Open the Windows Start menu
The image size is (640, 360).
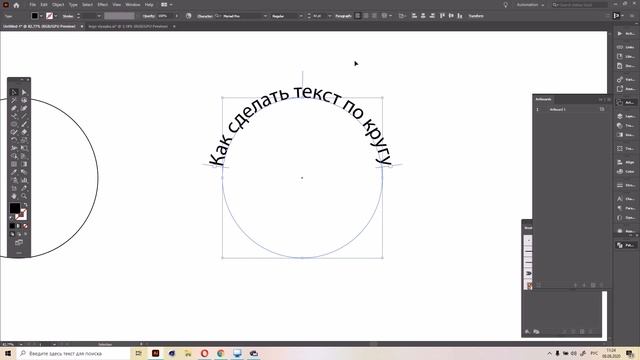8,353
